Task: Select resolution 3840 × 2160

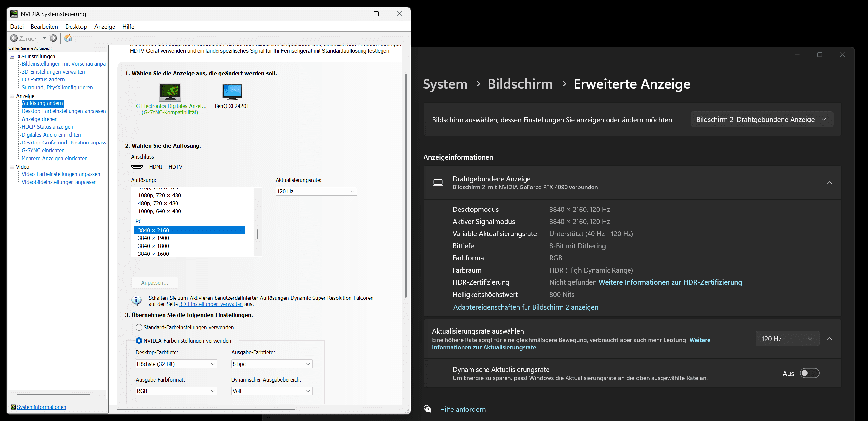Action: point(189,230)
